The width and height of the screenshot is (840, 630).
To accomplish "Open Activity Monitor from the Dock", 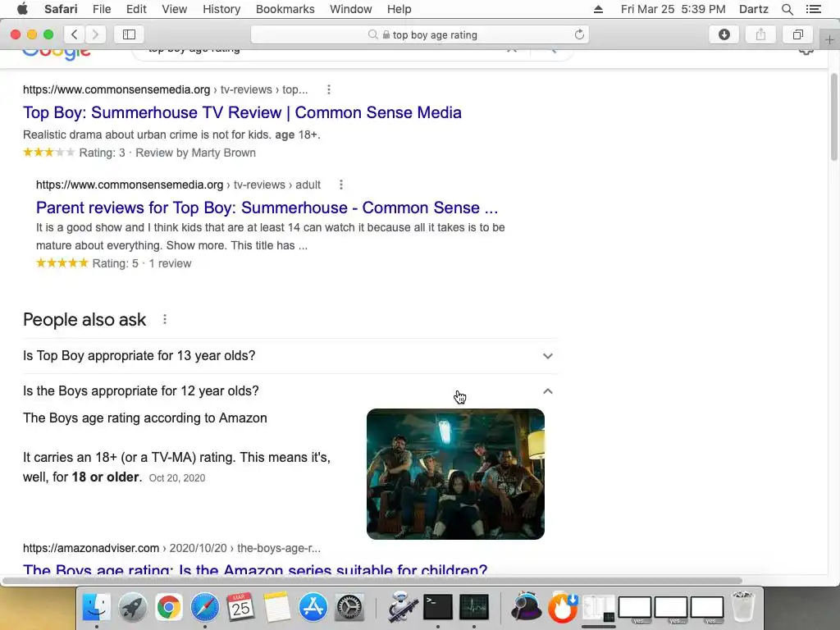I will tap(474, 608).
